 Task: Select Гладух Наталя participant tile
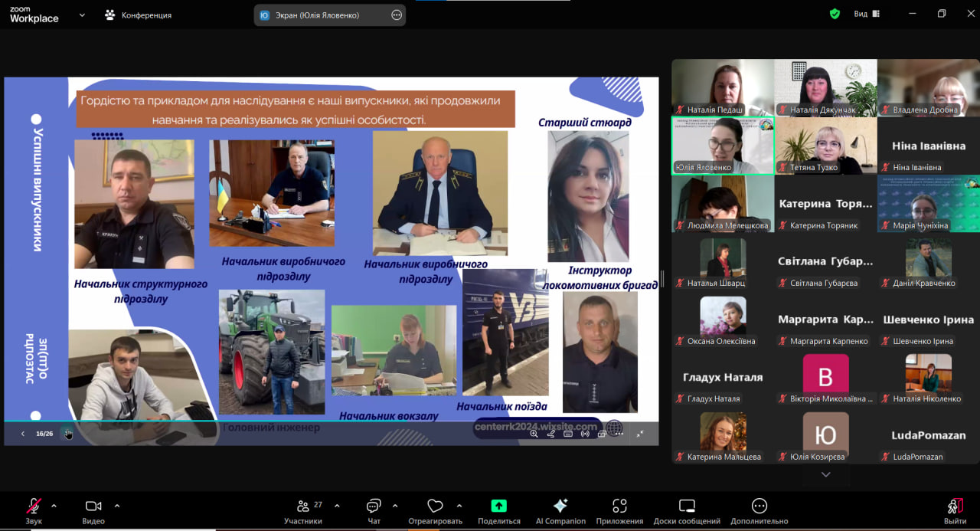pos(723,377)
